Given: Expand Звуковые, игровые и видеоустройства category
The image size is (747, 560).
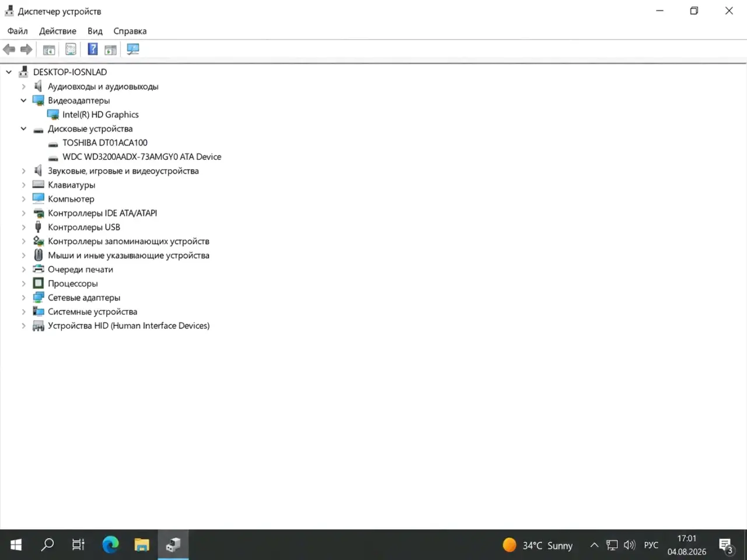Looking at the screenshot, I should pos(23,171).
